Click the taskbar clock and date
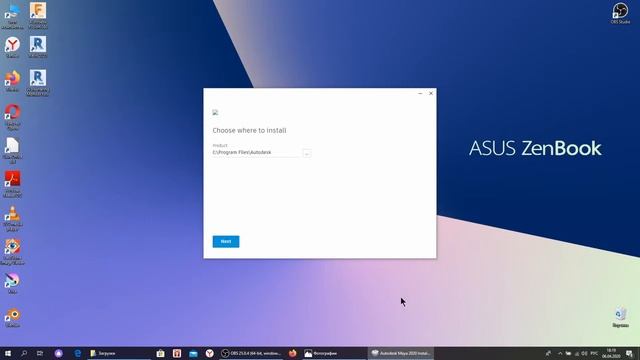This screenshot has height=360, width=640. [x=611, y=353]
